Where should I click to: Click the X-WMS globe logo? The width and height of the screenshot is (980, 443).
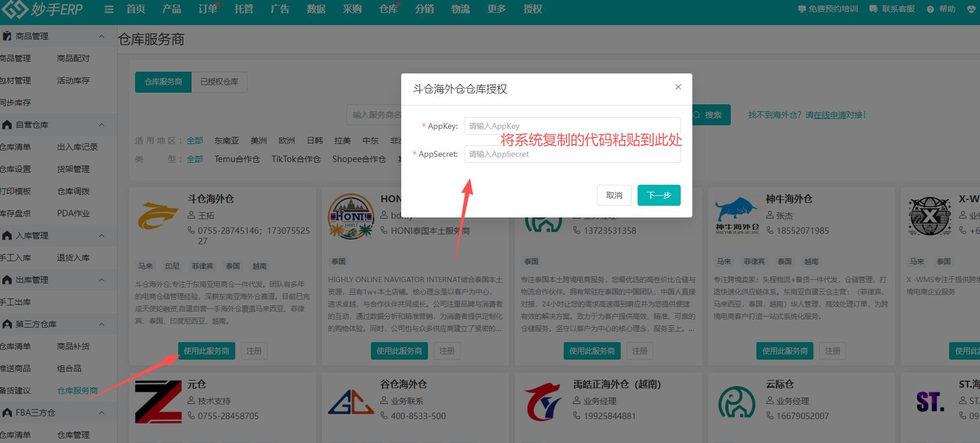[x=930, y=216]
